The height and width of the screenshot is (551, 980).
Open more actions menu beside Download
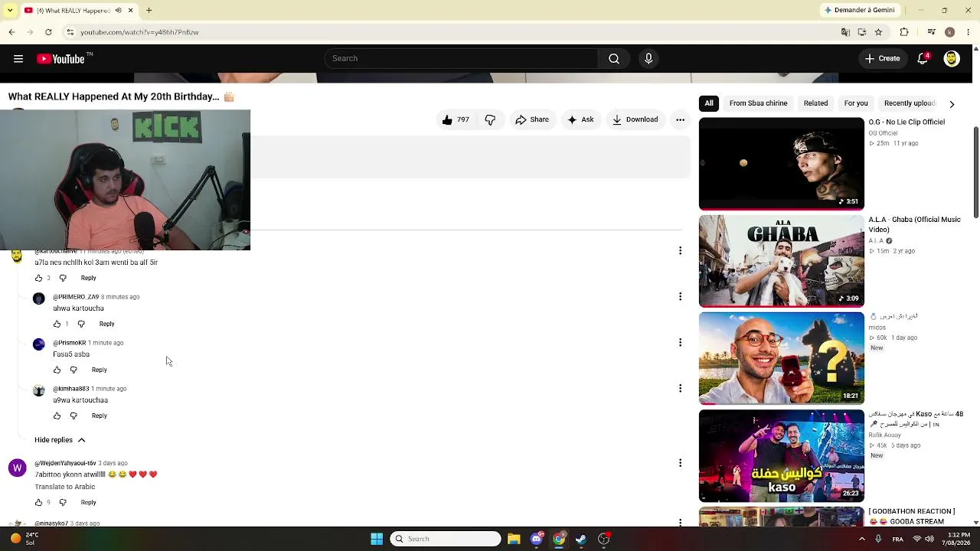point(680,119)
